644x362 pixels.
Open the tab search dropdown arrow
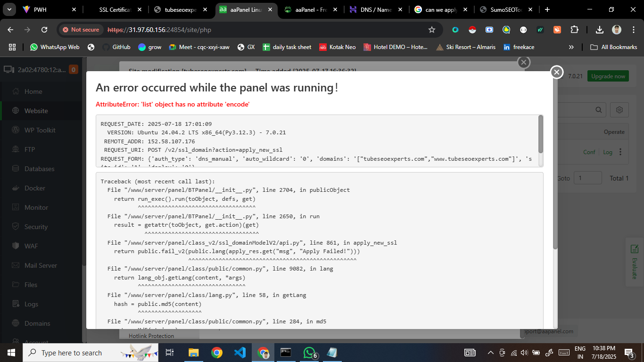pyautogui.click(x=9, y=9)
